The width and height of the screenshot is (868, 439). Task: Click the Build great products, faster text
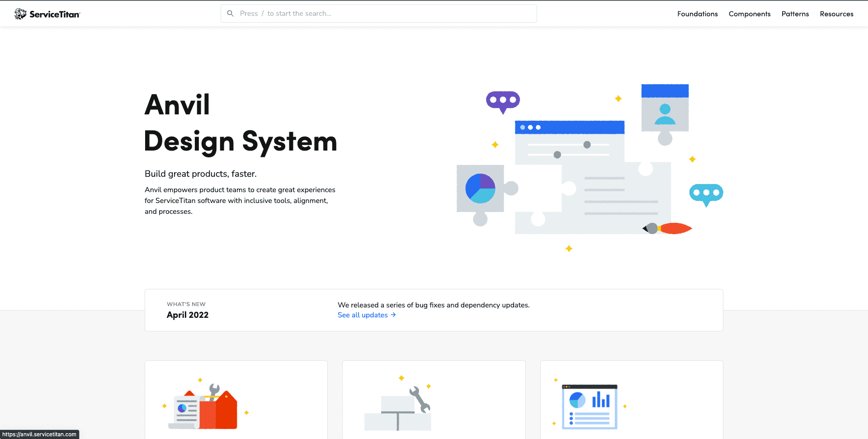pos(201,174)
